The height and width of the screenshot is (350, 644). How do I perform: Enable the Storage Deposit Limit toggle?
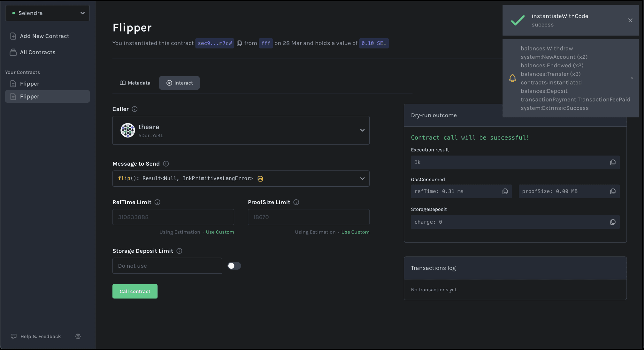(x=234, y=266)
